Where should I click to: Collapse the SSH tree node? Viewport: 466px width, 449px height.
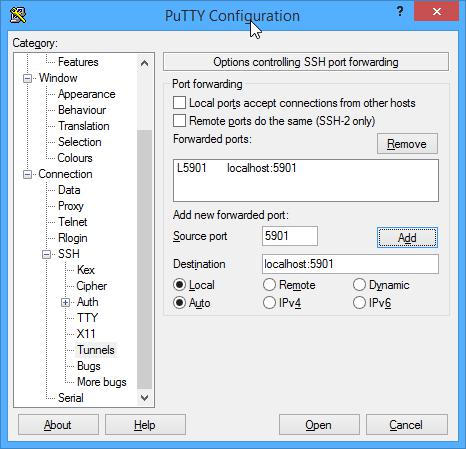point(47,254)
